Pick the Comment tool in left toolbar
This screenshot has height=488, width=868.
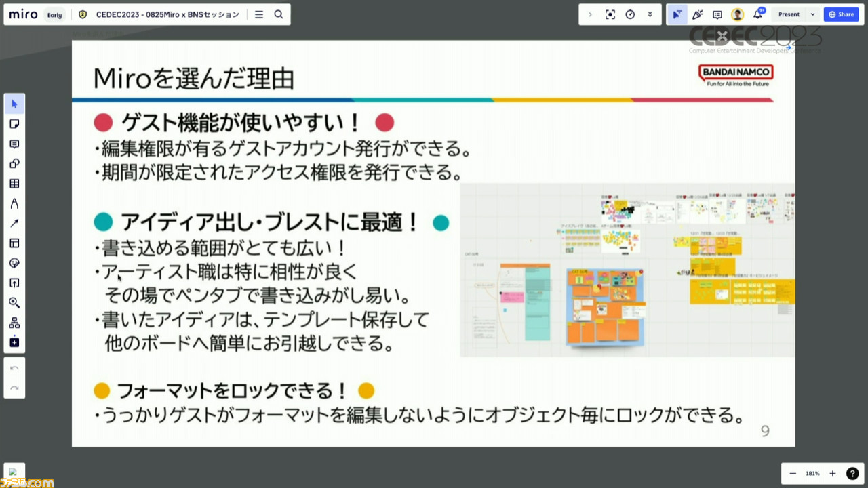tap(14, 144)
